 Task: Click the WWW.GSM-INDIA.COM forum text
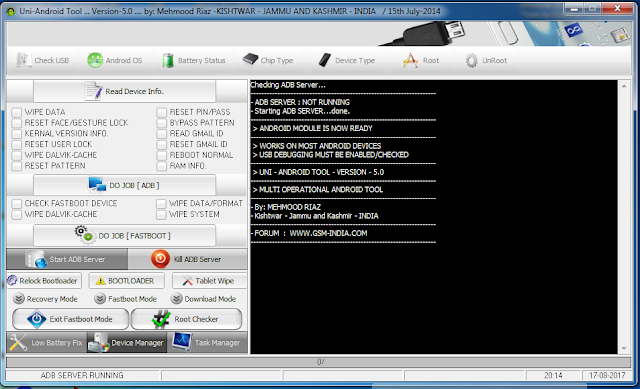point(328,233)
